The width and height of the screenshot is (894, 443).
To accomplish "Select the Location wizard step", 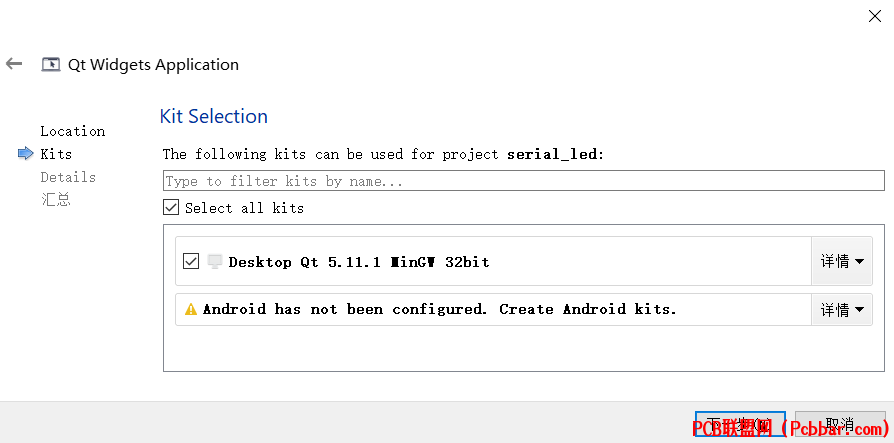I will coord(72,131).
